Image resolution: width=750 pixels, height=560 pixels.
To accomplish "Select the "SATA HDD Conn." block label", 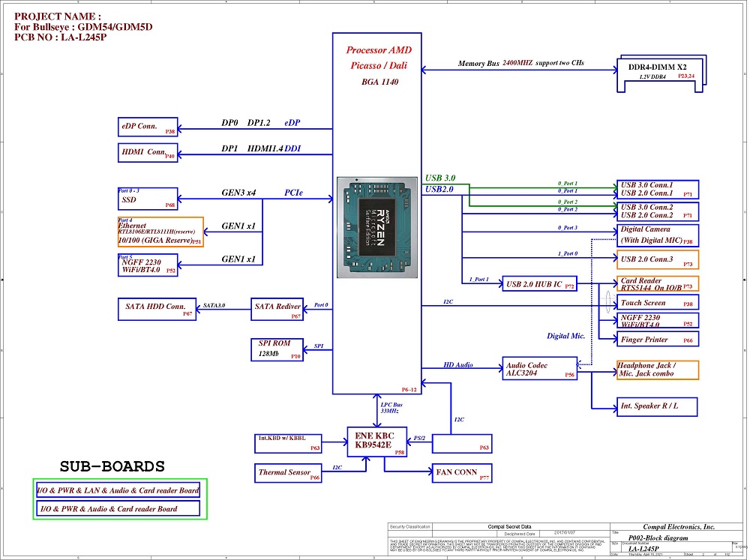I will click(155, 307).
